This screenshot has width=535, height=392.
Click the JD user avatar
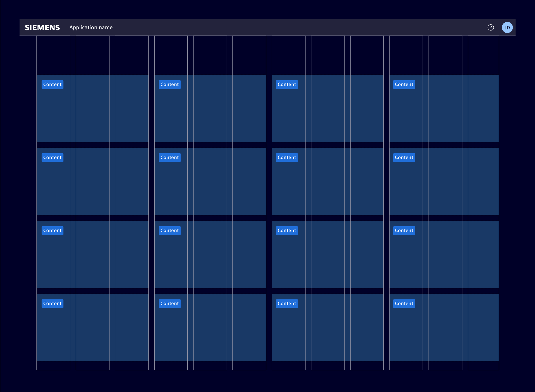tap(507, 27)
